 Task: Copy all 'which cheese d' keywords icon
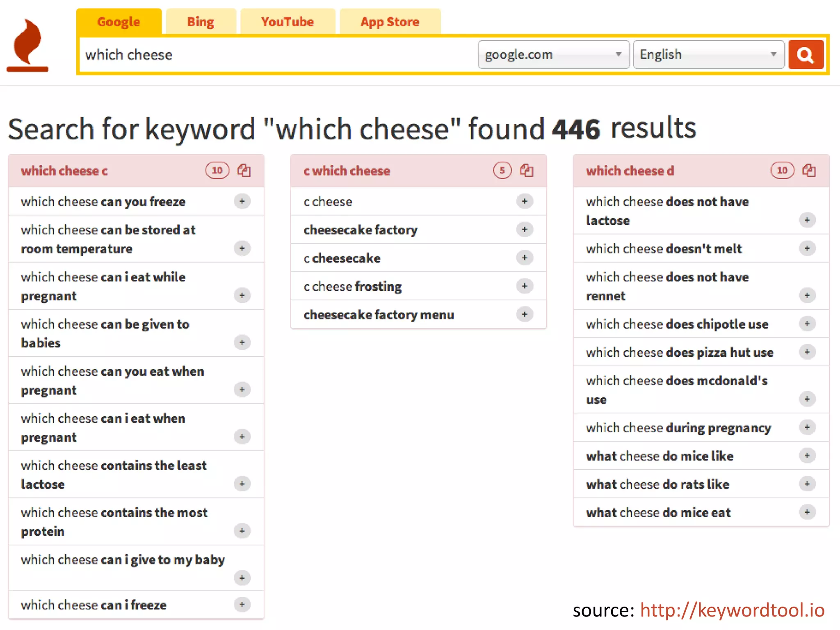809,170
